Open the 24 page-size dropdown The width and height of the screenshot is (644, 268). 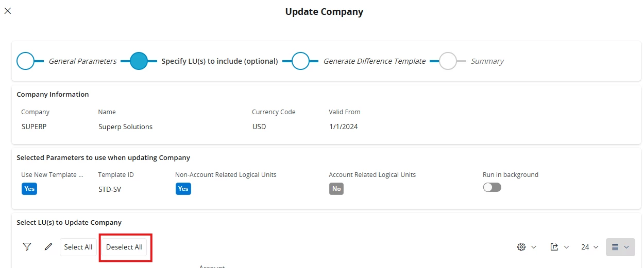coord(590,247)
